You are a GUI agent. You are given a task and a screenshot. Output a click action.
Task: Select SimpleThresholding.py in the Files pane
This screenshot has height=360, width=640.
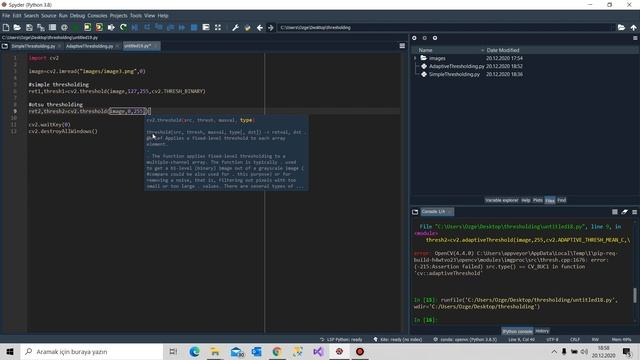pyautogui.click(x=454, y=74)
